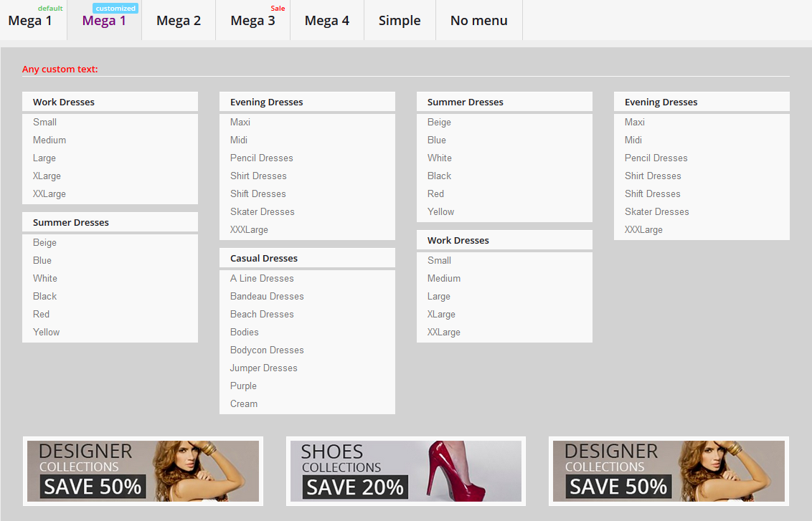
Task: Select XLarge under Work Dresses in the leftmost column
Action: coord(47,176)
